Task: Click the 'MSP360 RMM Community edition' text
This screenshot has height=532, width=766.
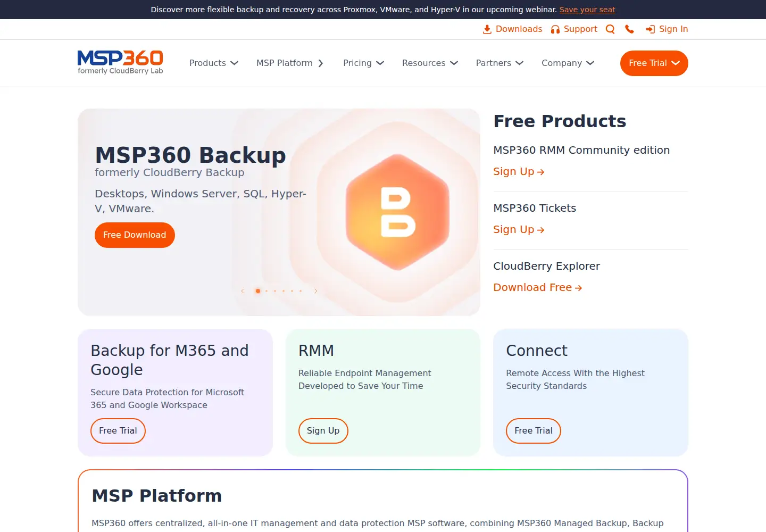Action: [581, 150]
